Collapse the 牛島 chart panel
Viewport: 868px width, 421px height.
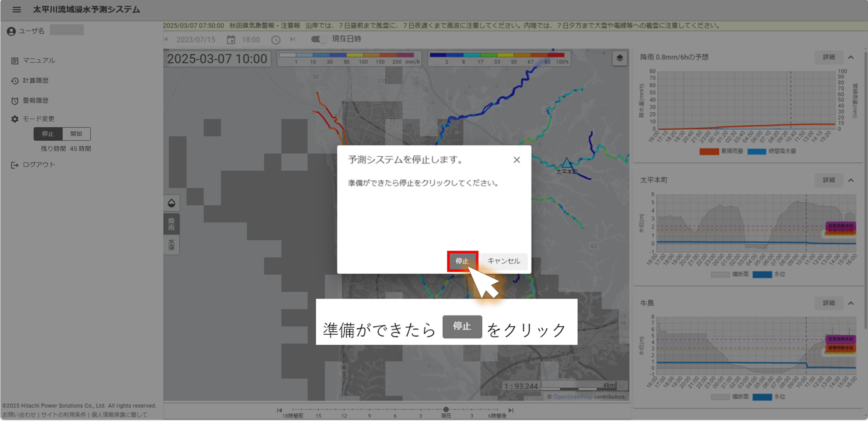[851, 303]
